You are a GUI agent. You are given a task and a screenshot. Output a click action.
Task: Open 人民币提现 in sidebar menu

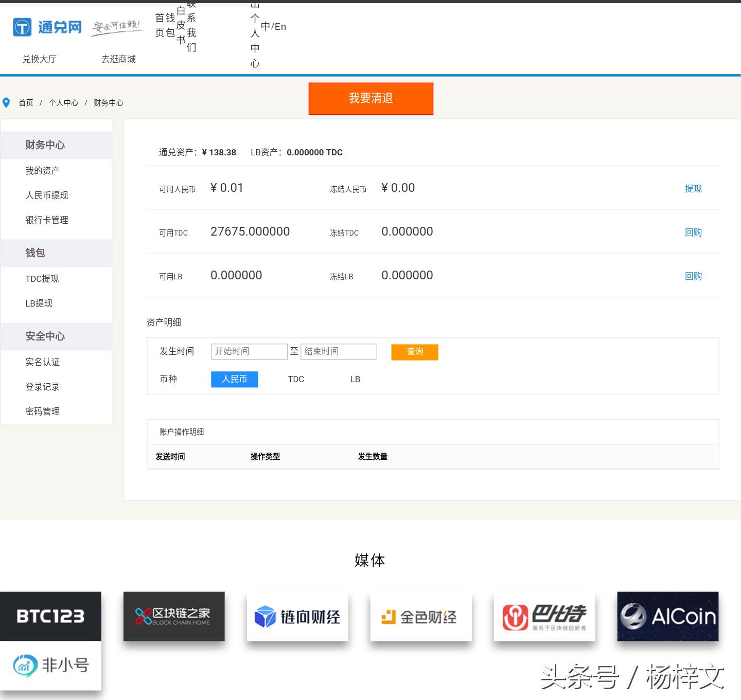pos(47,195)
